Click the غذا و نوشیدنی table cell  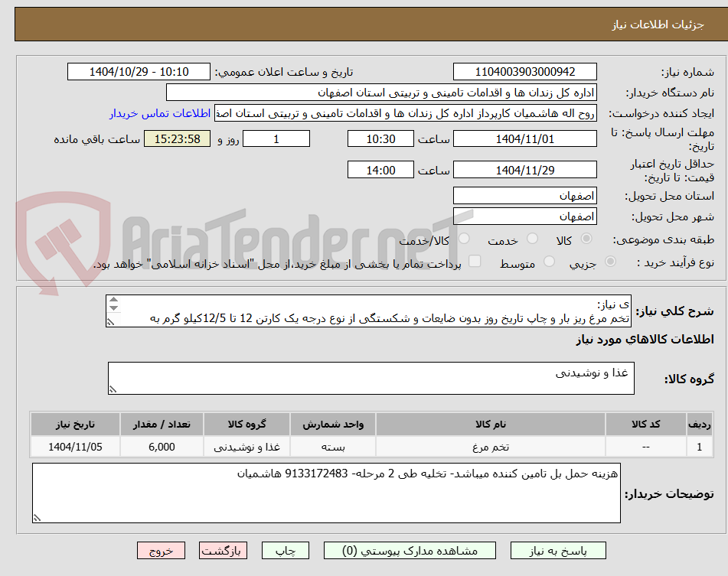246,447
